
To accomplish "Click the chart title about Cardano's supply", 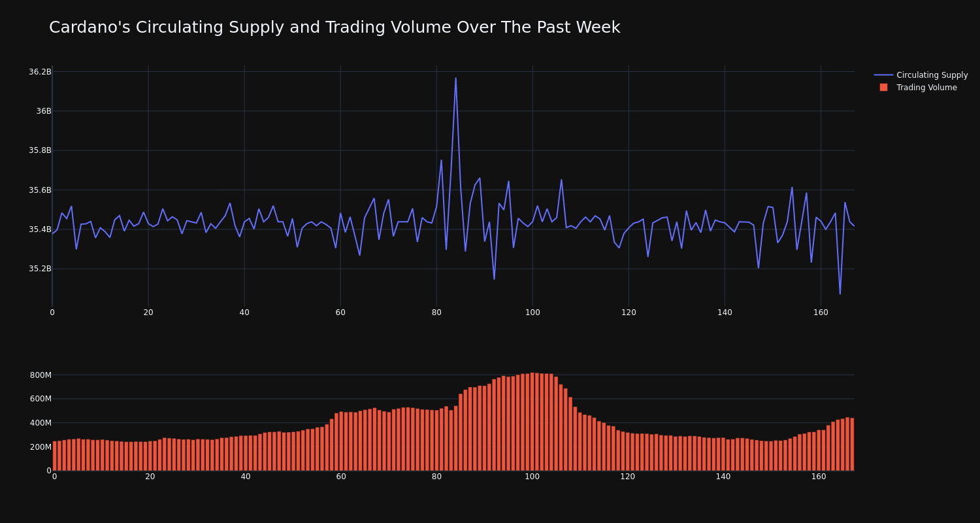I will pos(335,27).
